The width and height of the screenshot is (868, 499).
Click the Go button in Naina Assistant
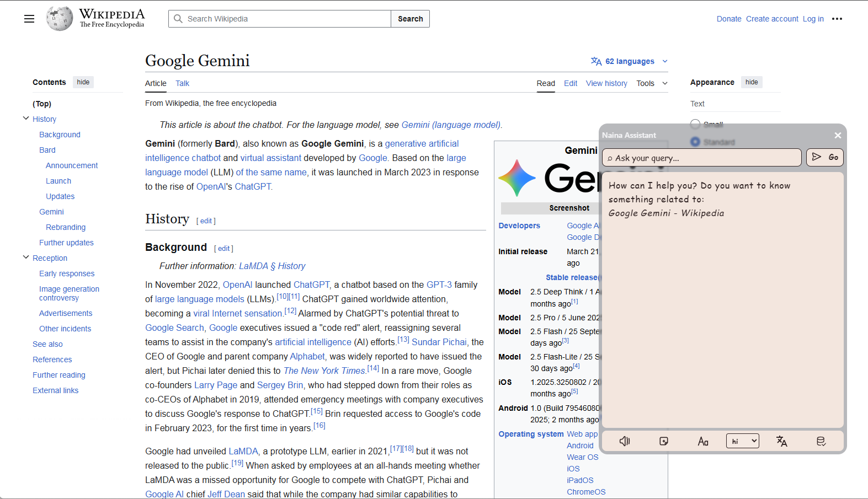point(825,157)
